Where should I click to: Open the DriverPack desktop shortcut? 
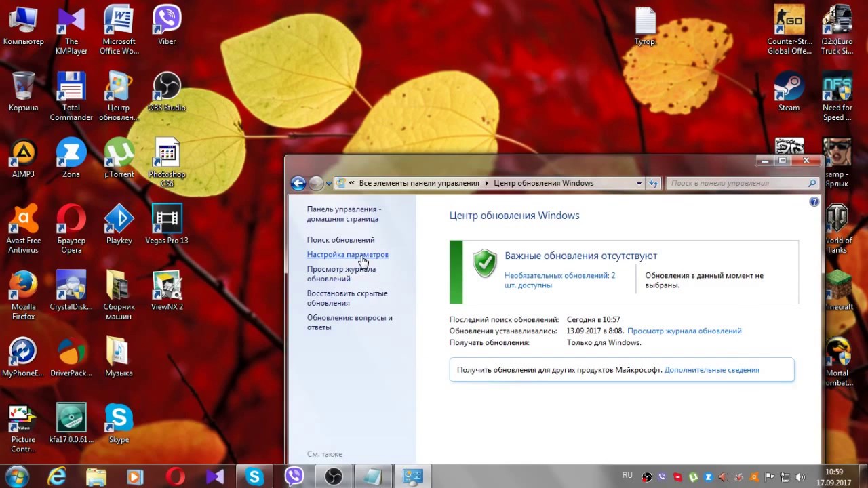pos(71,357)
